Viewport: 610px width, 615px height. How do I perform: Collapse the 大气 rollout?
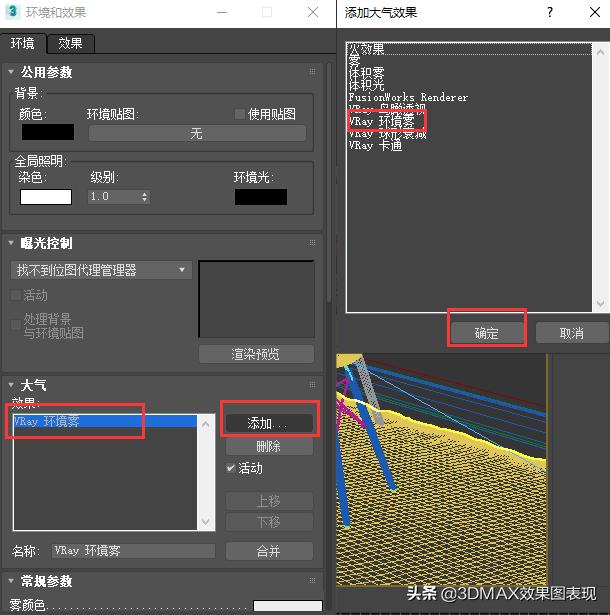click(11, 385)
